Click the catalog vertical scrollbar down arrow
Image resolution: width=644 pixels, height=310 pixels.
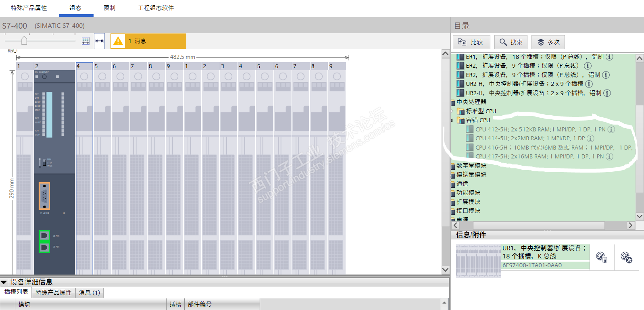640,216
